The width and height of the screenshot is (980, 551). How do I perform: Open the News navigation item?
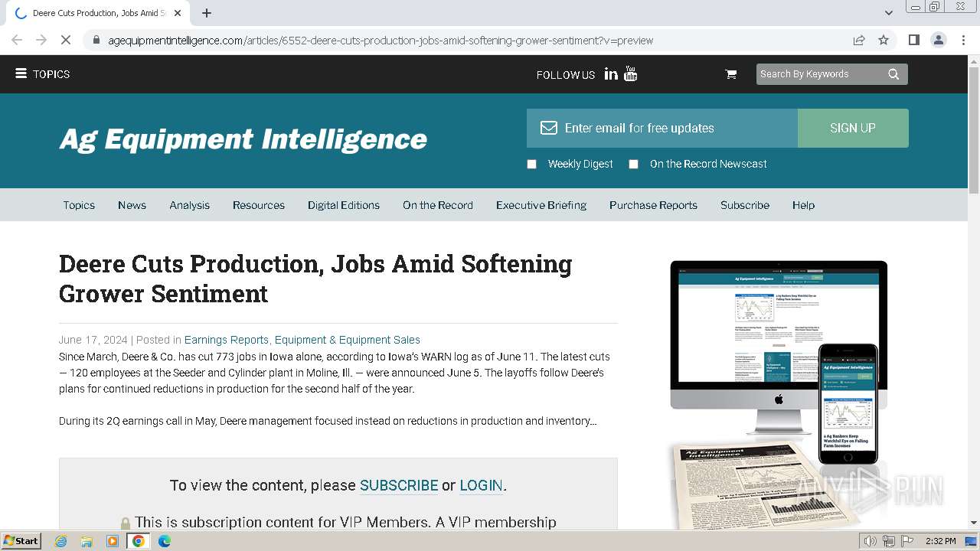point(132,205)
